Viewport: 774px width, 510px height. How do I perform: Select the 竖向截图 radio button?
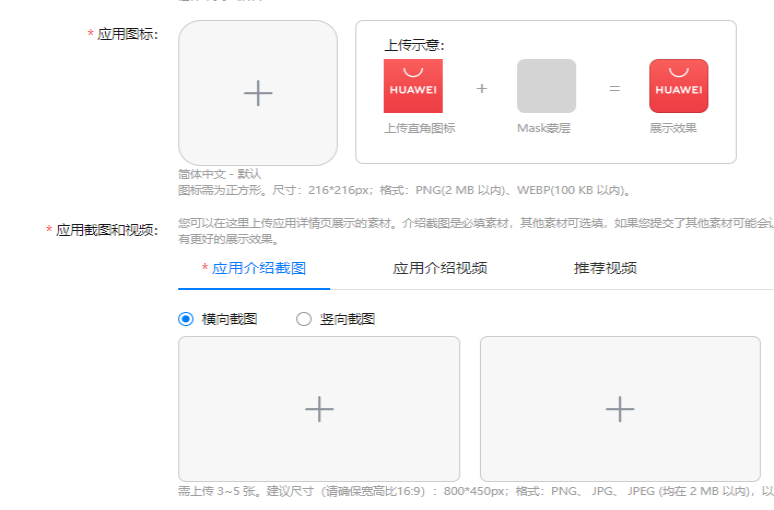point(304,319)
